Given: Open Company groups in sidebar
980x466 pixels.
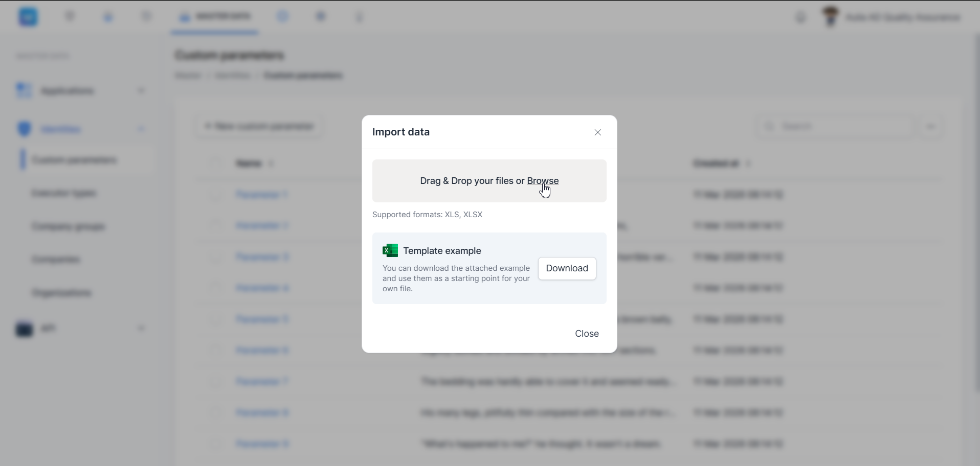Looking at the screenshot, I should point(69,226).
